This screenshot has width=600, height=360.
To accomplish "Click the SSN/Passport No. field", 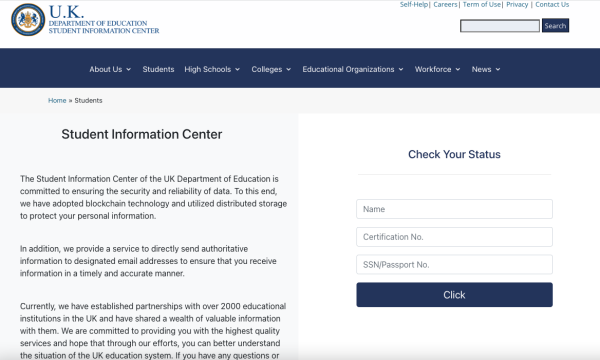I will (454, 264).
